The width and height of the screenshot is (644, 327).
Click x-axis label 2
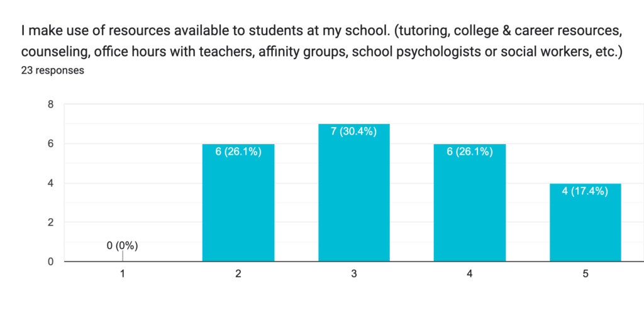(x=238, y=274)
